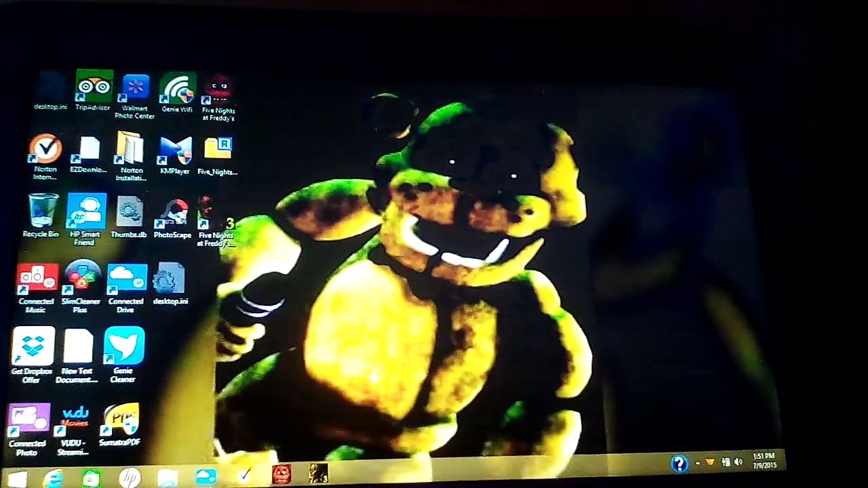Open the Windows Start button
The height and width of the screenshot is (488, 868).
tap(16, 479)
